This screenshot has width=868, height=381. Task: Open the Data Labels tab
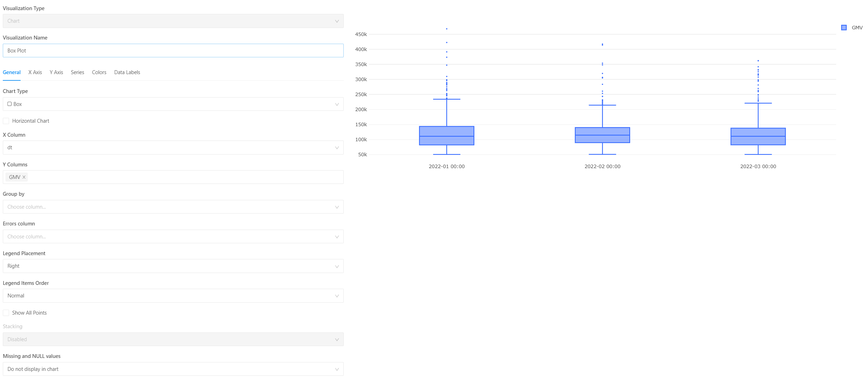pyautogui.click(x=127, y=72)
